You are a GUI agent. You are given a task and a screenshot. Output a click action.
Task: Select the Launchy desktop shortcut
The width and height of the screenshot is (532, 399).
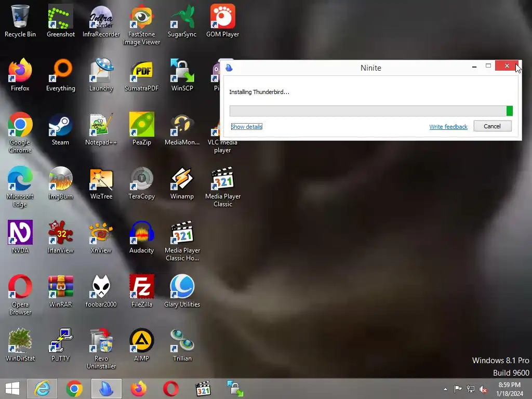tap(101, 74)
